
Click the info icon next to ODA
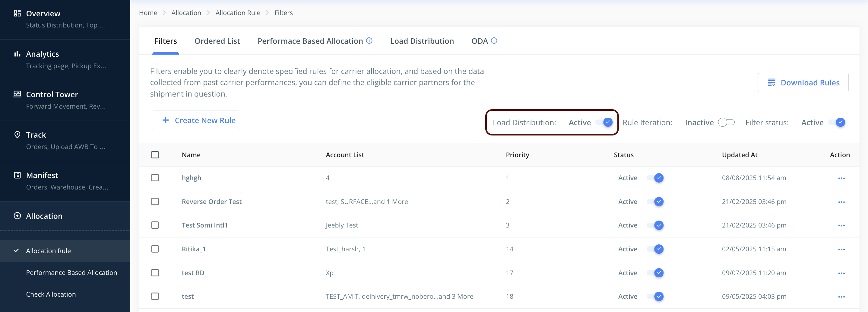[x=494, y=41]
